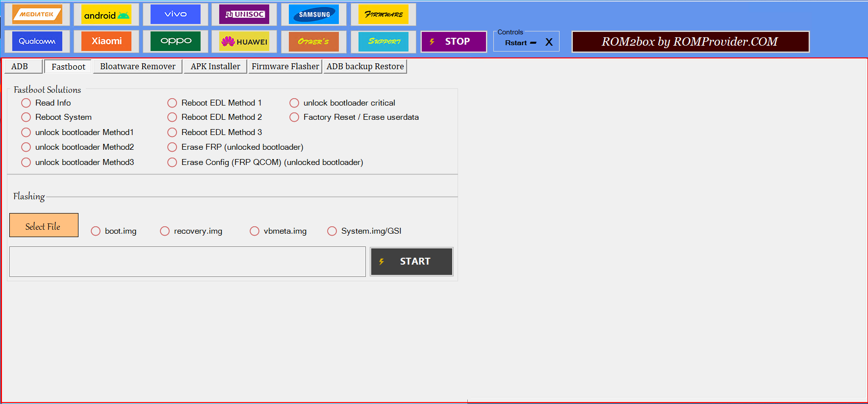Switch to the Fastboot tab

[68, 67]
